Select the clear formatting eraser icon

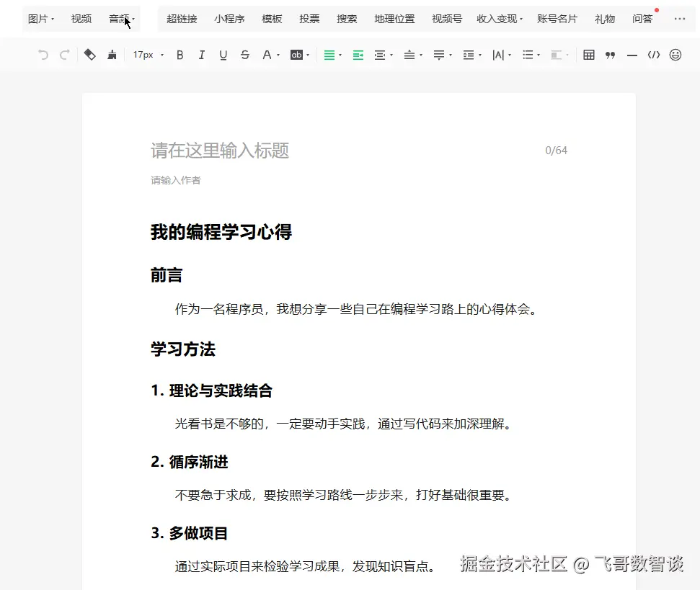(89, 55)
